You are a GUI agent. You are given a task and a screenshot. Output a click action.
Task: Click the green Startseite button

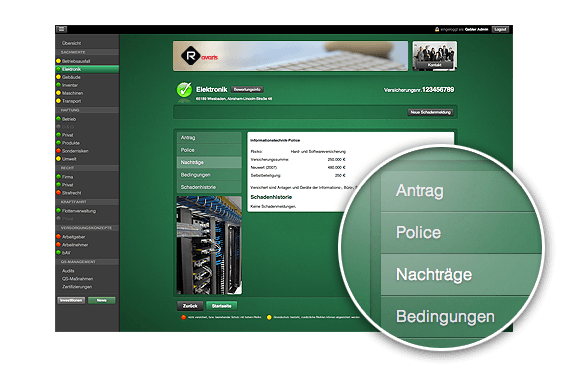point(221,306)
